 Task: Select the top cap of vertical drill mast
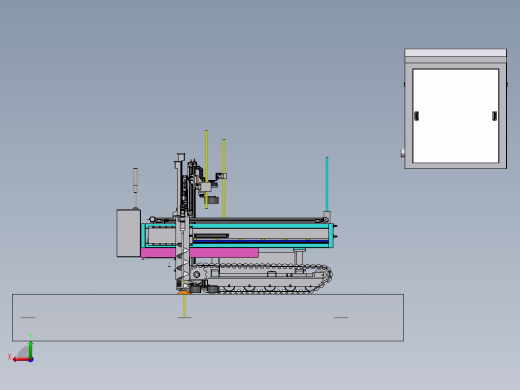point(181,156)
